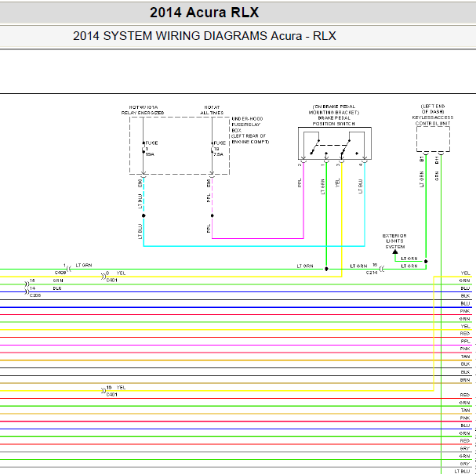Click the BRN wire label at right
476x474 pixels.
[x=465, y=380]
